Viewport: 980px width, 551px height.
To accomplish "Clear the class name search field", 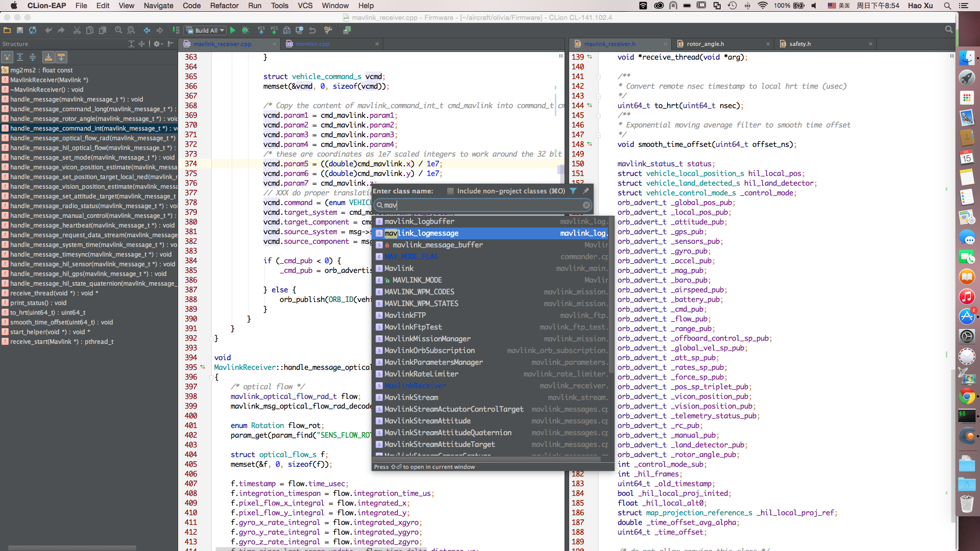I will 586,205.
